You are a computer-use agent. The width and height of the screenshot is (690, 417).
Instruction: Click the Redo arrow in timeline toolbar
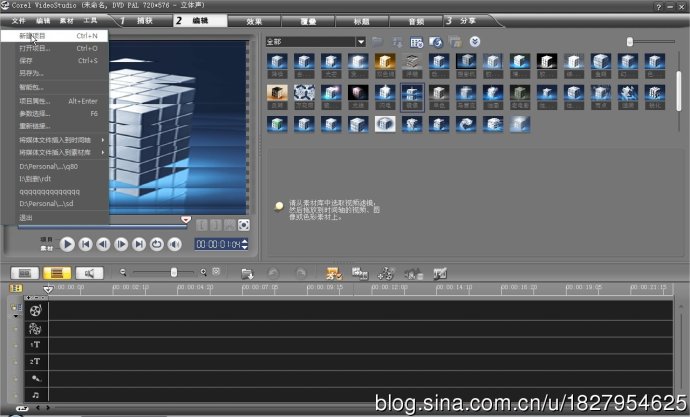(301, 274)
